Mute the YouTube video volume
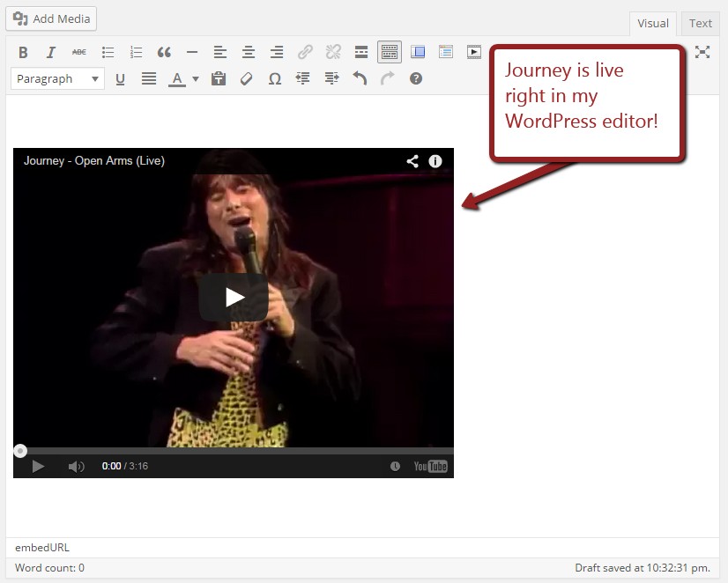The image size is (728, 583). tap(76, 466)
